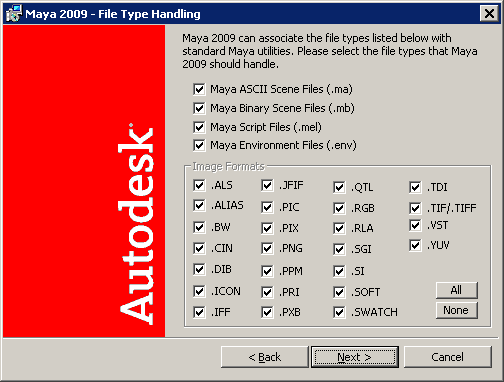The height and width of the screenshot is (382, 504).
Task: Toggle the .PXB checkbox
Action: coord(267,312)
